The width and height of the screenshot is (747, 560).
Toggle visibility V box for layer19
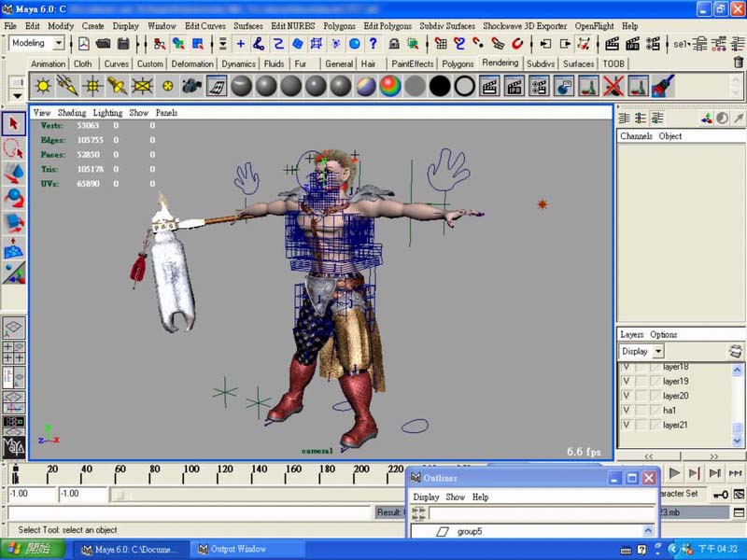coord(626,381)
